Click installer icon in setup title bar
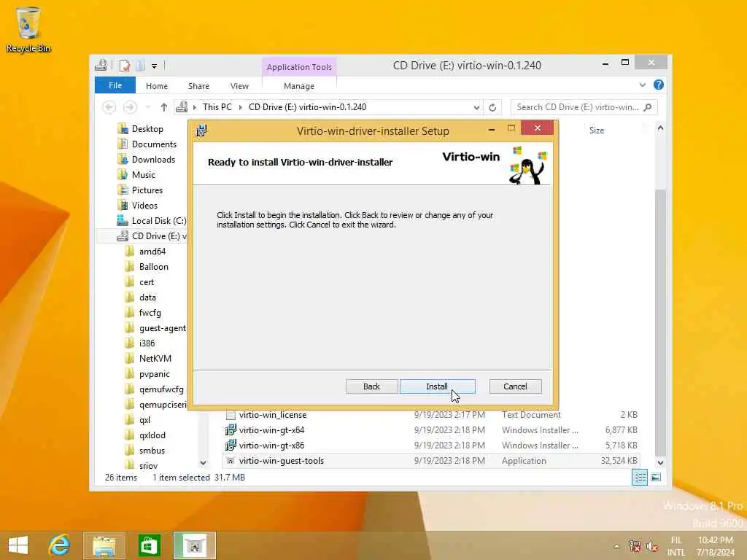Image resolution: width=747 pixels, height=560 pixels. pos(201,131)
